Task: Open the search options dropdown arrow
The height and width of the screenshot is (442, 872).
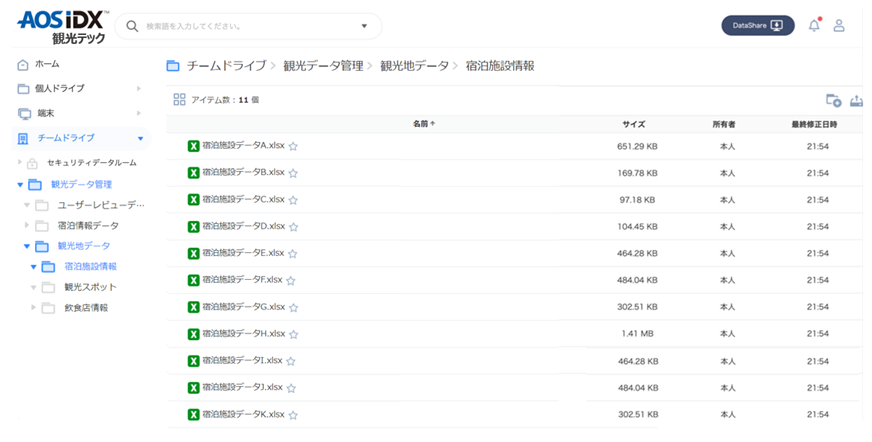Action: [x=364, y=26]
